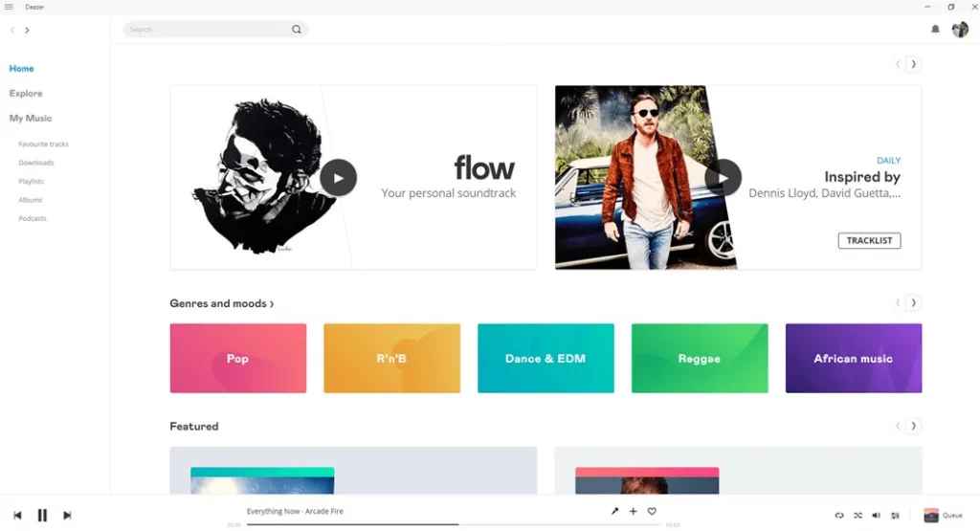Skip to the next track

67,516
